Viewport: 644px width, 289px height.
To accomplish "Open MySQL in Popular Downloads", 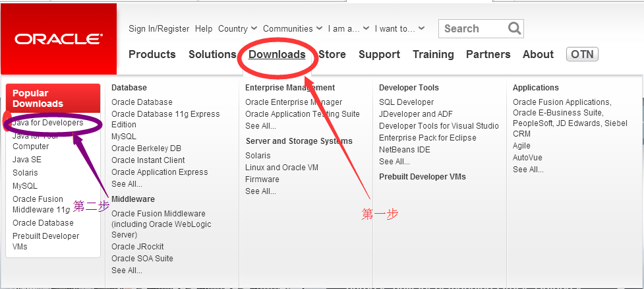I will tap(25, 186).
